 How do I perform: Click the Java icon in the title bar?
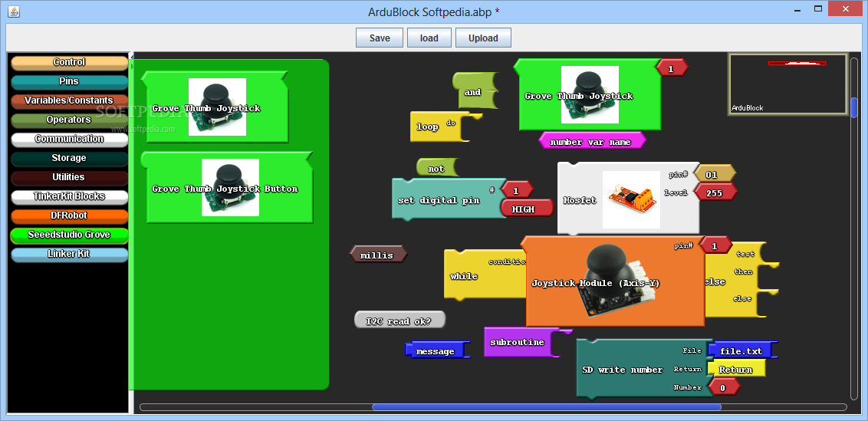tap(15, 11)
